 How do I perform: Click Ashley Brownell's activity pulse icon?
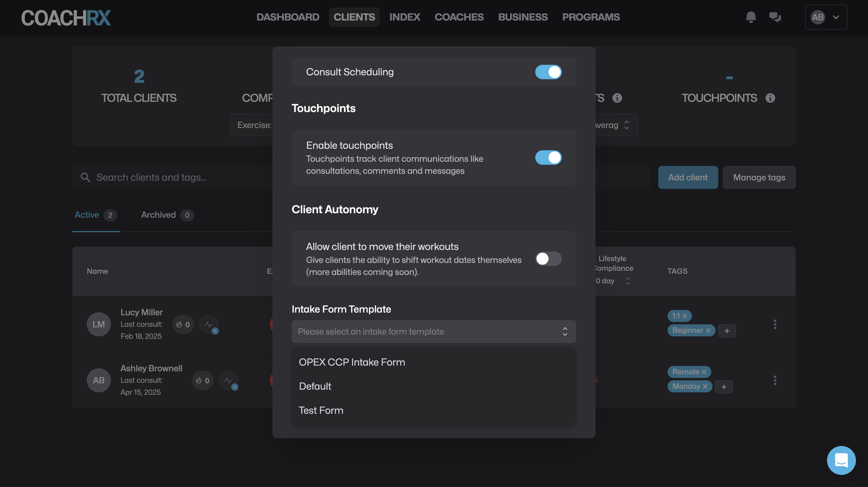pyautogui.click(x=228, y=381)
